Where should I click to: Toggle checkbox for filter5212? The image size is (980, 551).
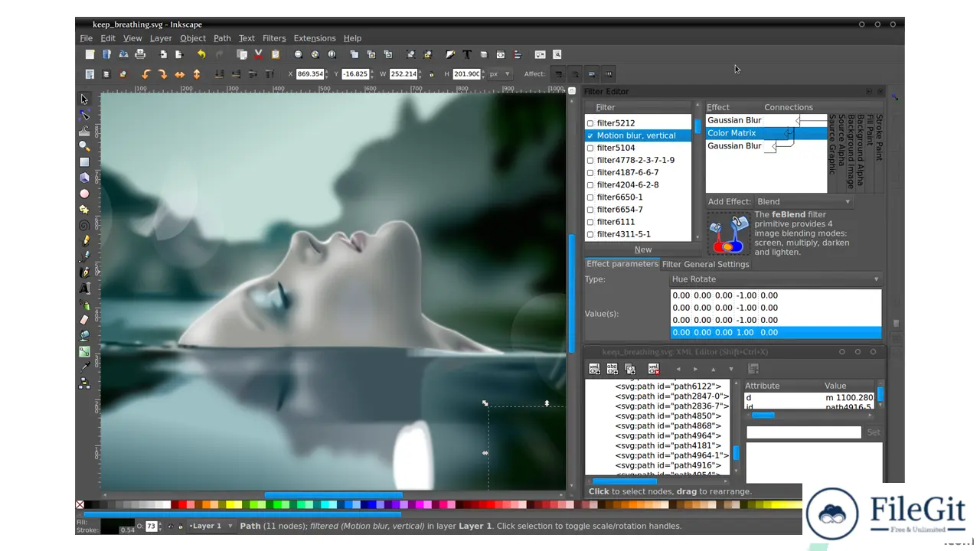coord(590,123)
